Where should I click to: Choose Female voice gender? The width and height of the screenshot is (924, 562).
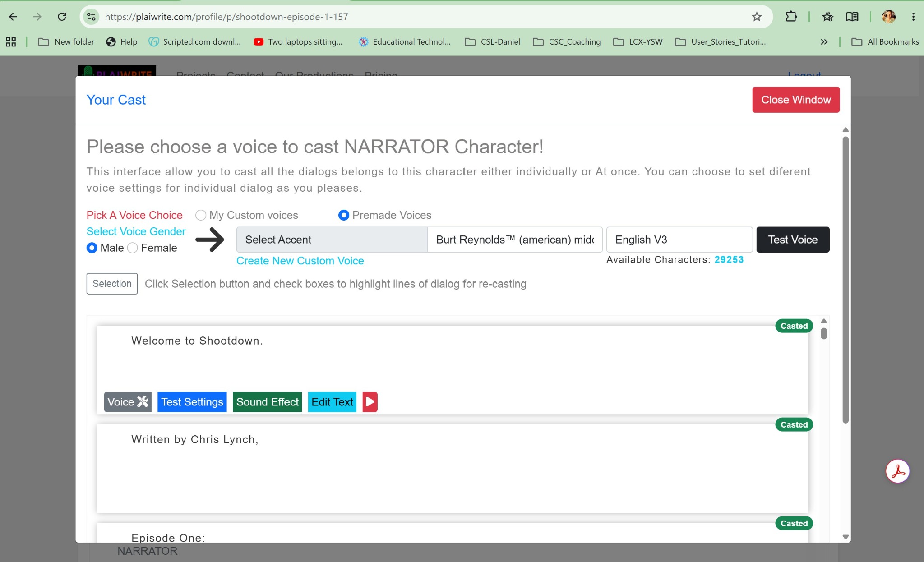point(132,248)
